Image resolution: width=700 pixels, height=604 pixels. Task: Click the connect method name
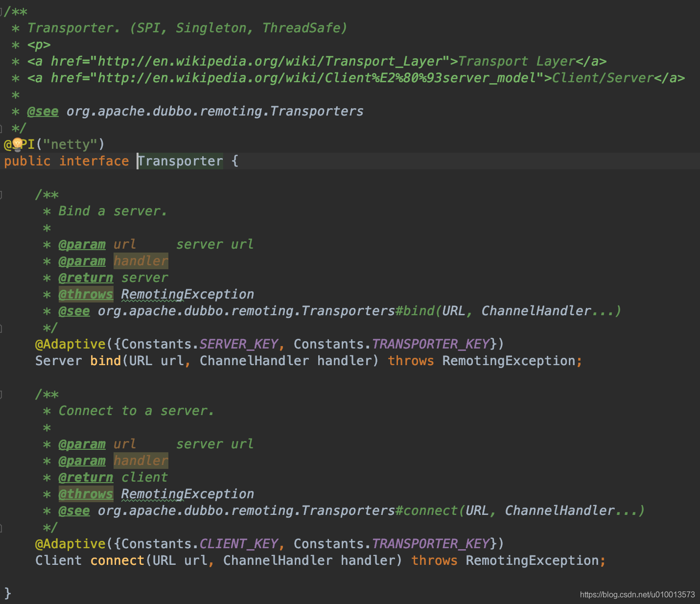click(117, 560)
